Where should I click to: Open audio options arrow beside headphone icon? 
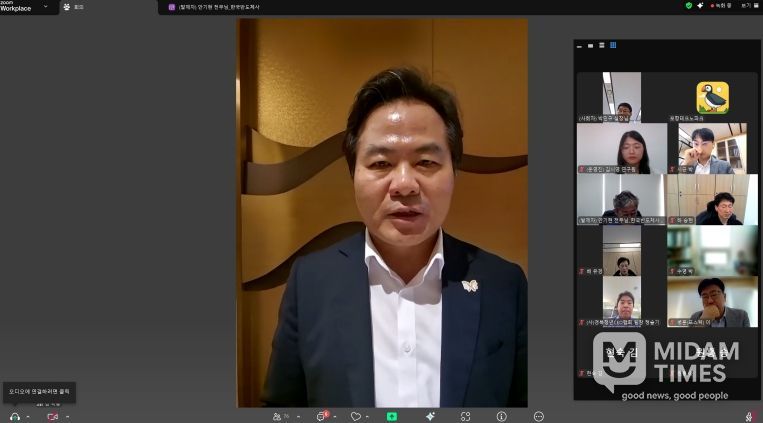28,417
